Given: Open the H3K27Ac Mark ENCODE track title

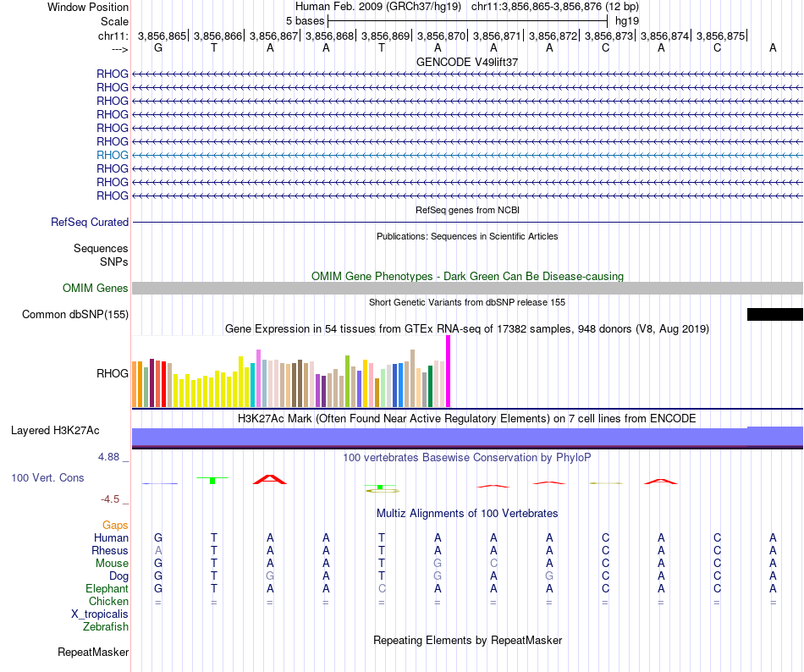Looking at the screenshot, I should 467,419.
